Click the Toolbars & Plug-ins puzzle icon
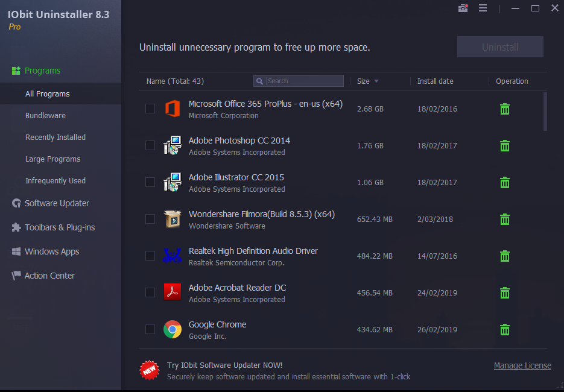 [x=16, y=227]
